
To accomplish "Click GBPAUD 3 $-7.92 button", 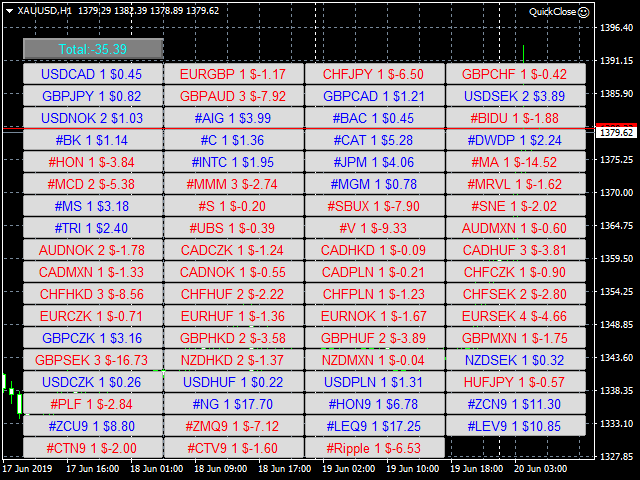I will [234, 96].
